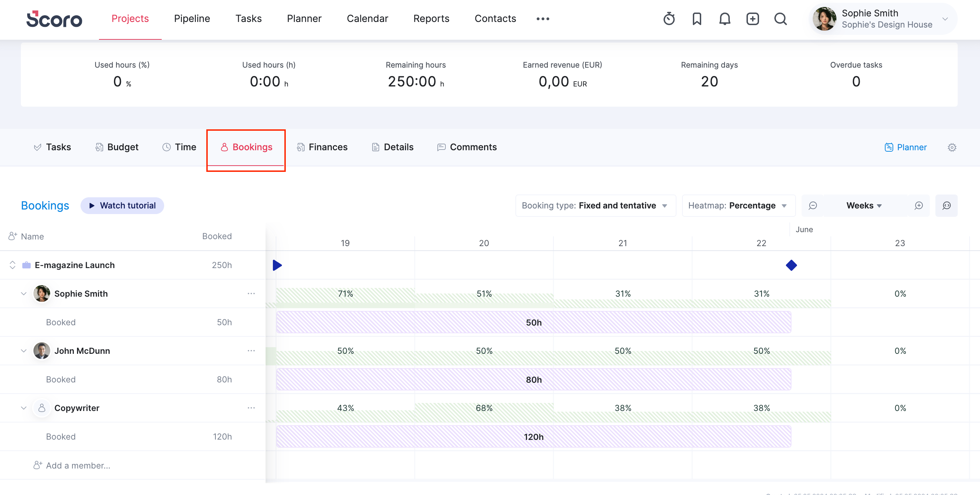The width and height of the screenshot is (980, 495).
Task: Switch to the Budget tab
Action: (117, 147)
